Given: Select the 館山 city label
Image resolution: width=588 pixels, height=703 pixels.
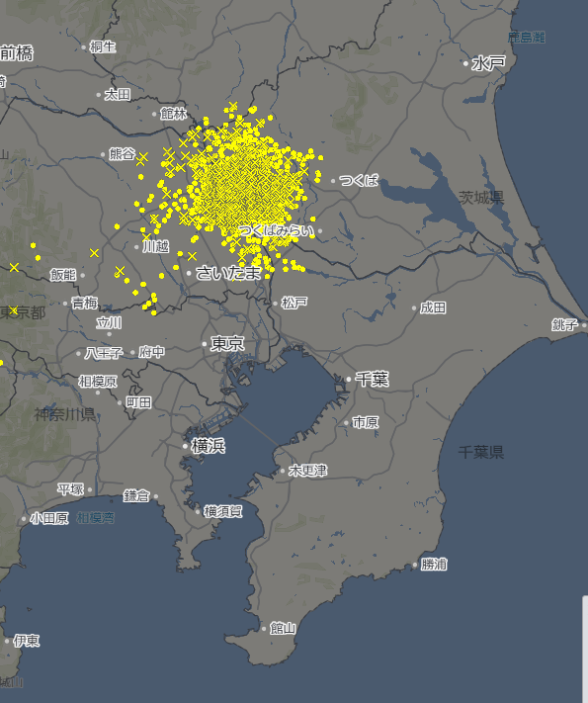Looking at the screenshot, I should click(283, 628).
